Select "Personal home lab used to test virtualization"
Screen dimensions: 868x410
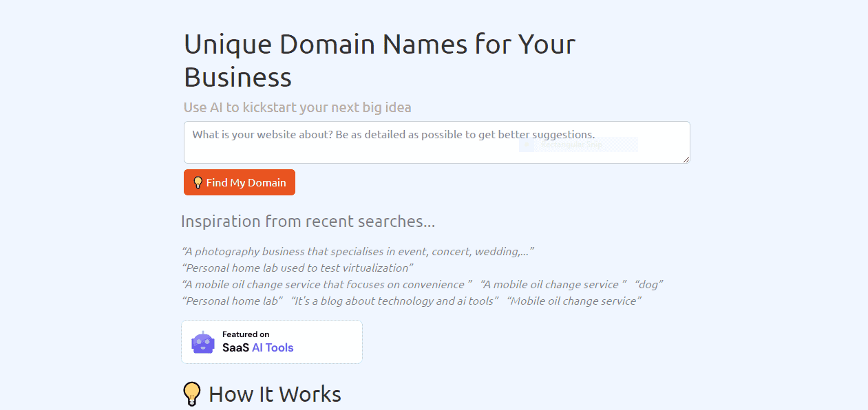297,268
